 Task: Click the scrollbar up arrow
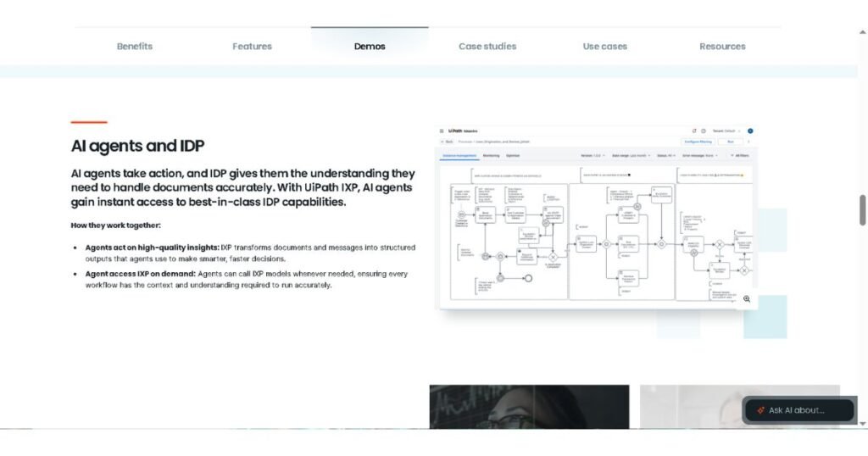click(x=862, y=32)
